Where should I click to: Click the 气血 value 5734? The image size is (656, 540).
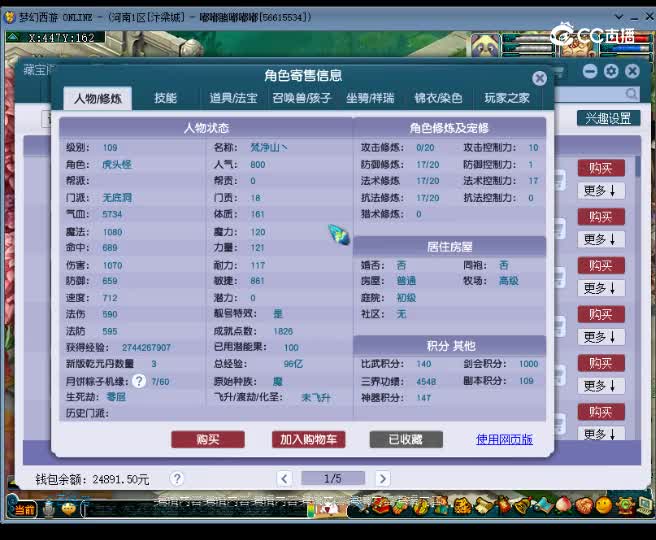coord(112,214)
